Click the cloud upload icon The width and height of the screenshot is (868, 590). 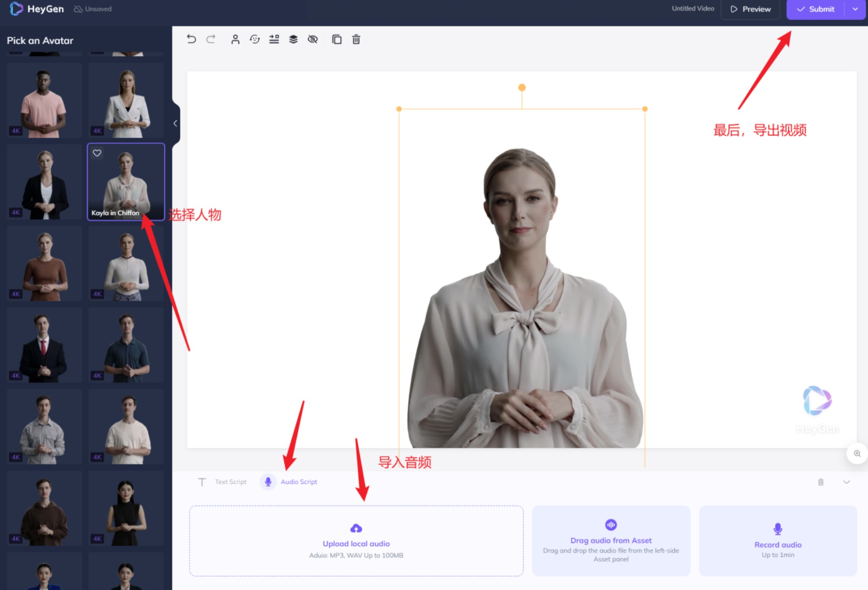pos(356,528)
